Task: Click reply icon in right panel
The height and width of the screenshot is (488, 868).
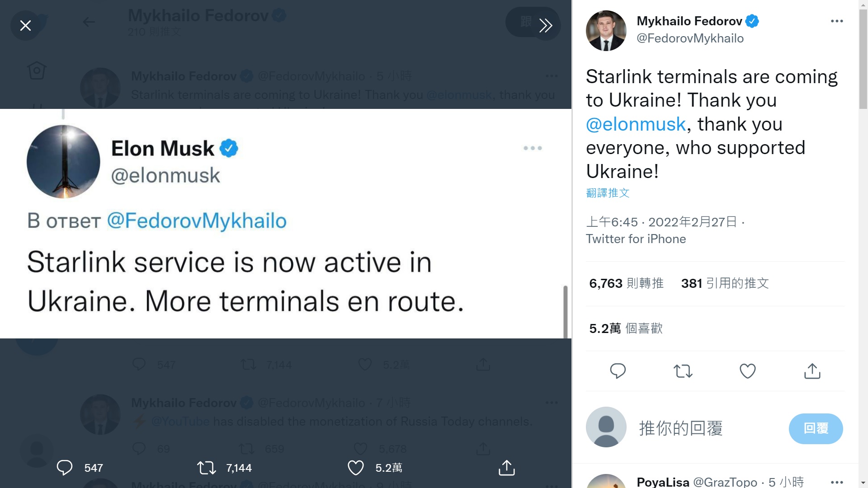Action: point(618,371)
